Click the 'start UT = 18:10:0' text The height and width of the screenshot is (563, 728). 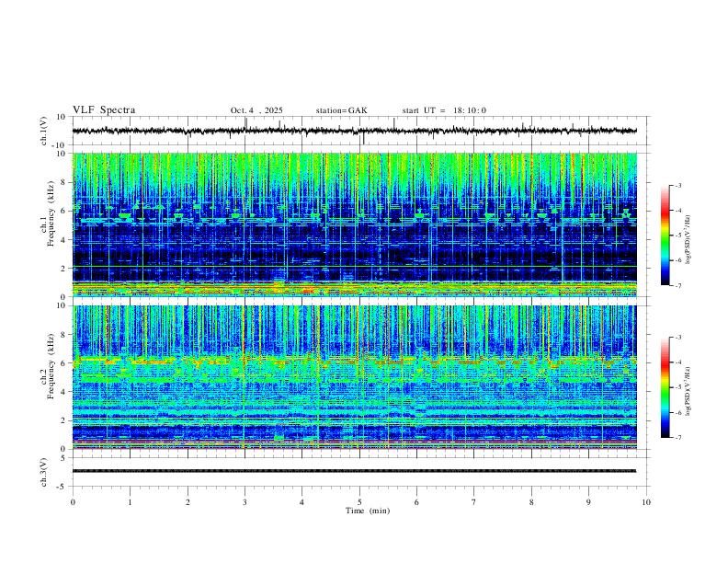444,110
